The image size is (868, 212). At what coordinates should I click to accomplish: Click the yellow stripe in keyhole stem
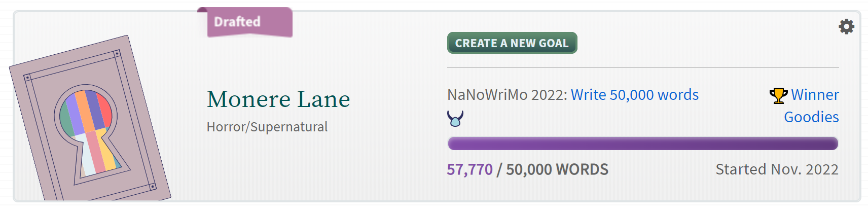[x=107, y=152]
